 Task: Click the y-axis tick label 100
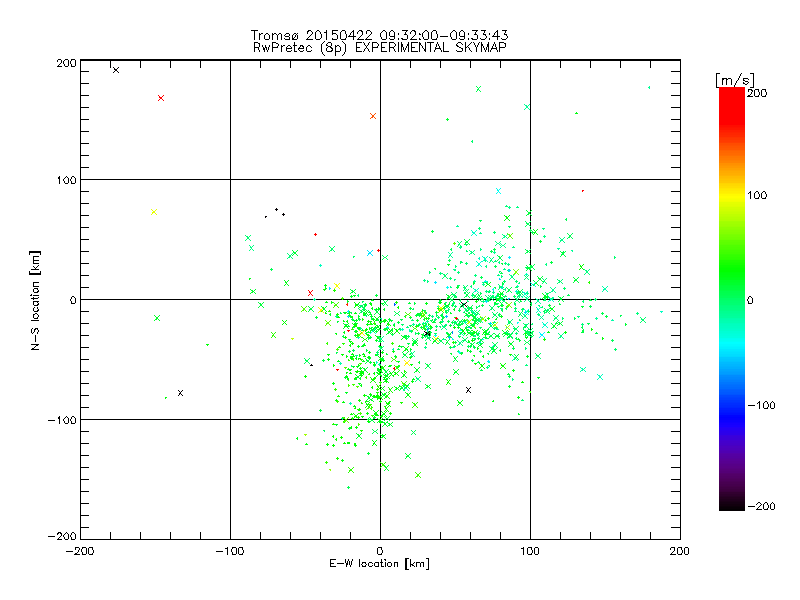pos(66,180)
